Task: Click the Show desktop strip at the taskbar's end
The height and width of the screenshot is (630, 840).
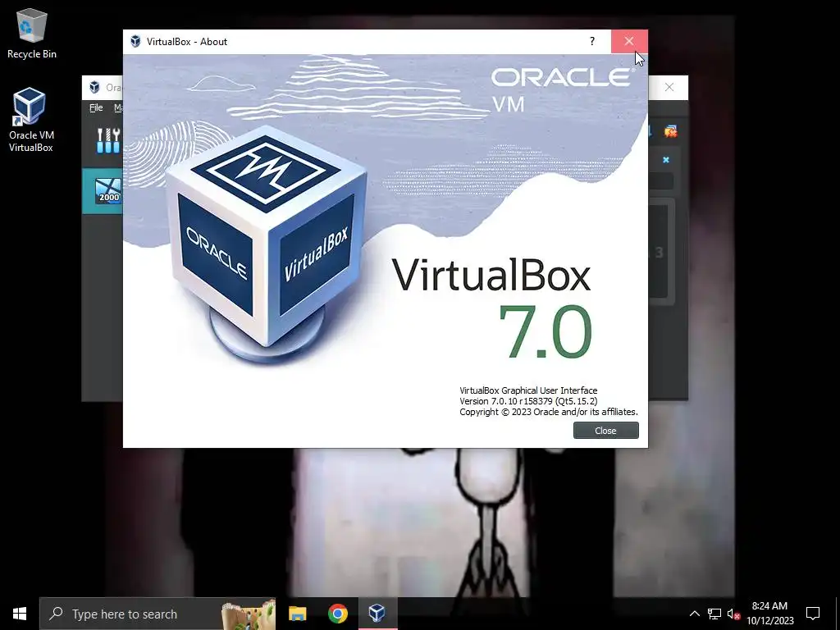Action: (838, 614)
